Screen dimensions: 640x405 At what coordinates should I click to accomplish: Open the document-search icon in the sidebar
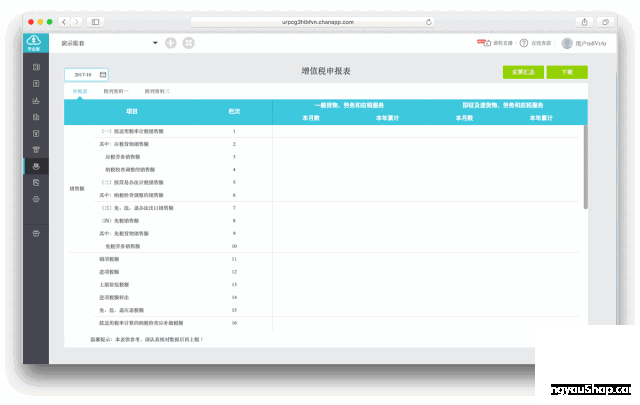[x=36, y=182]
